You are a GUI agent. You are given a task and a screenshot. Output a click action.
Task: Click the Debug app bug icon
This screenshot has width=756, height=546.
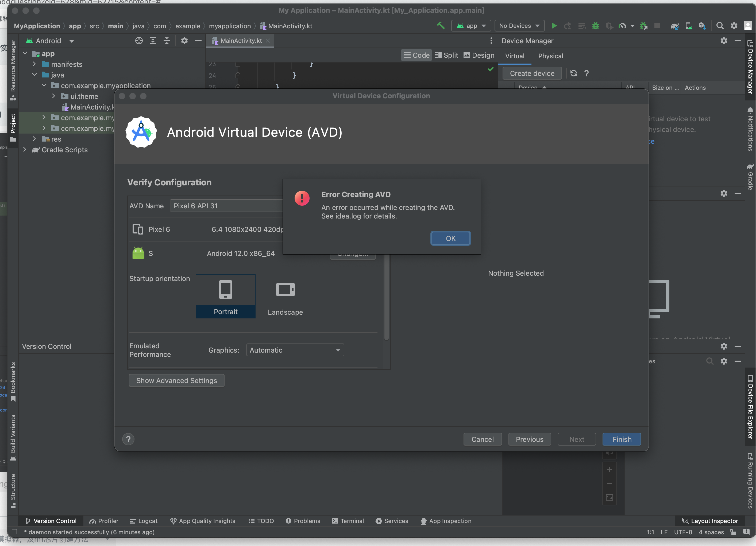tap(595, 26)
